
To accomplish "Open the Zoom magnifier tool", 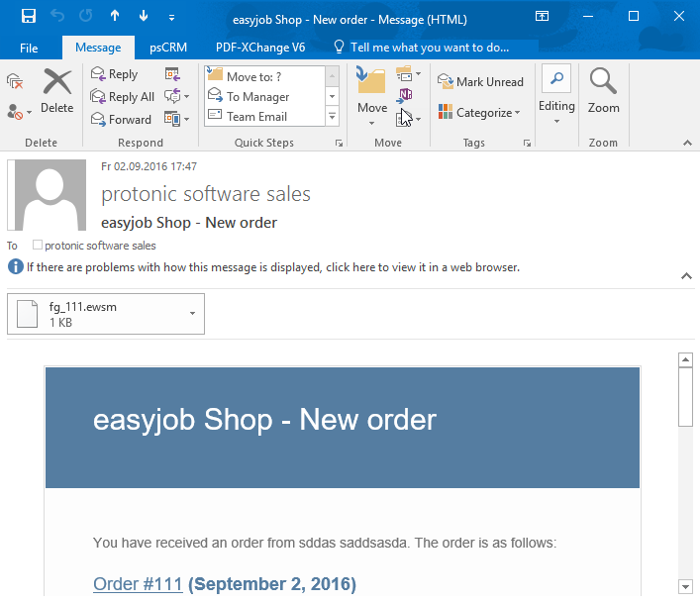I will click(603, 92).
